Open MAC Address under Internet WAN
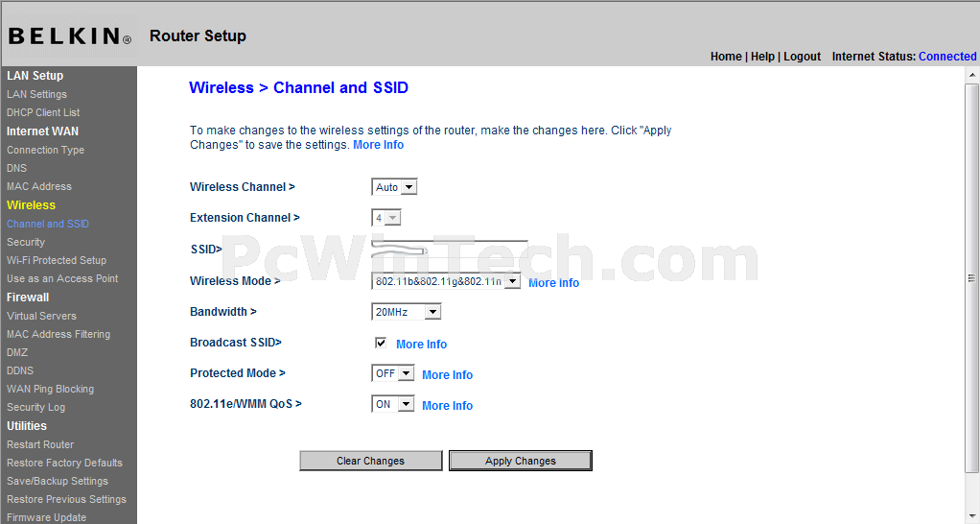This screenshot has height=524, width=980. (x=38, y=186)
